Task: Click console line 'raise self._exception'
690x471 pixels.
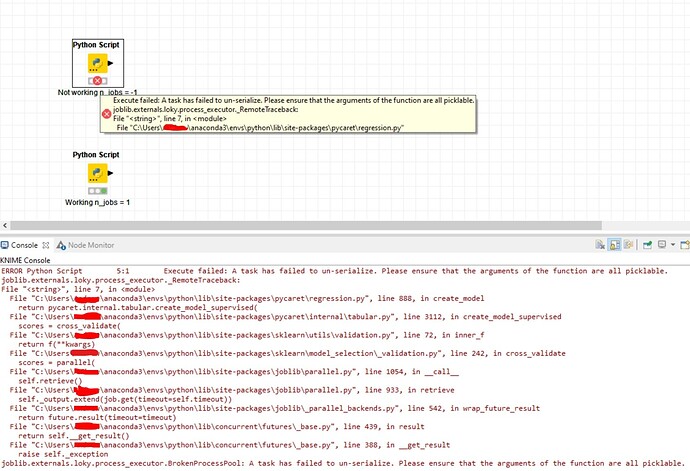Action: click(63, 454)
